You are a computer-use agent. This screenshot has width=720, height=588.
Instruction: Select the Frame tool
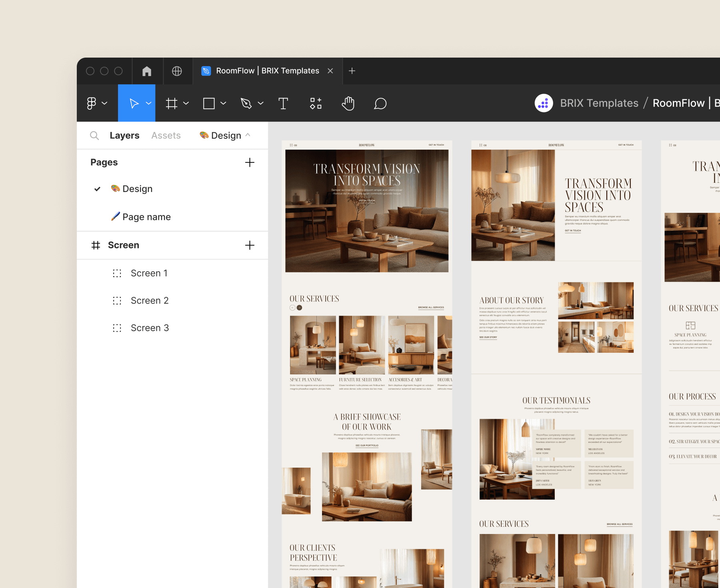[172, 103]
